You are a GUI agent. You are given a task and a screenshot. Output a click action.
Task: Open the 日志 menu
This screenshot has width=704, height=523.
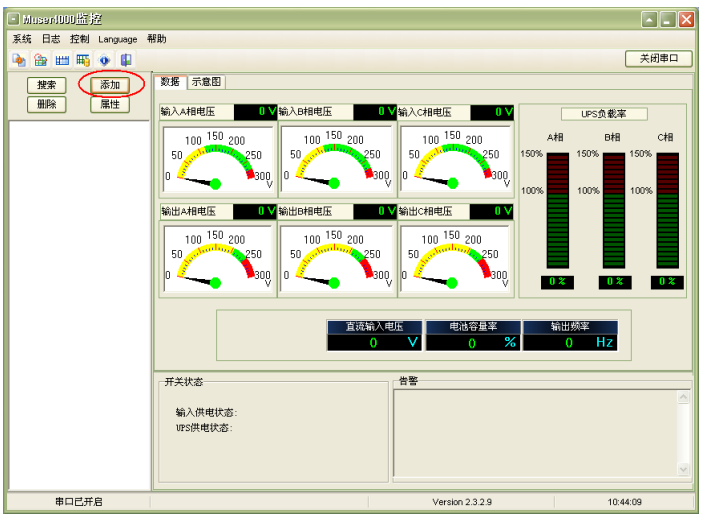pos(51,39)
